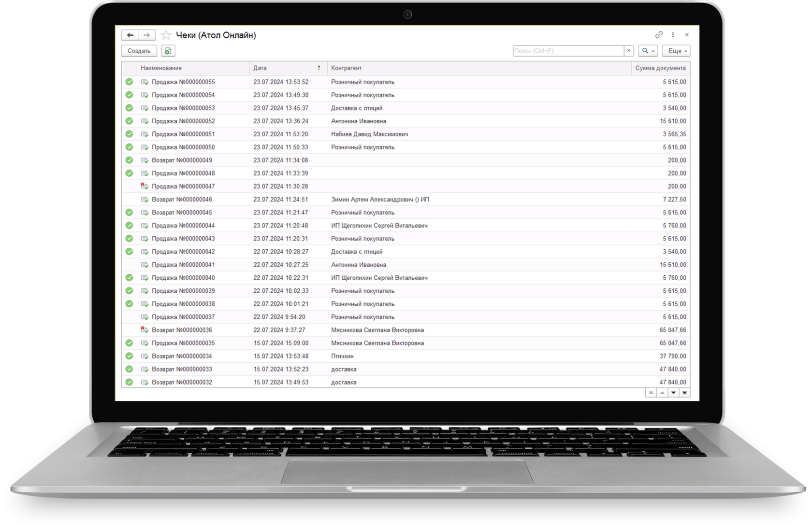Select row Продажа №000000037

click(x=406, y=317)
